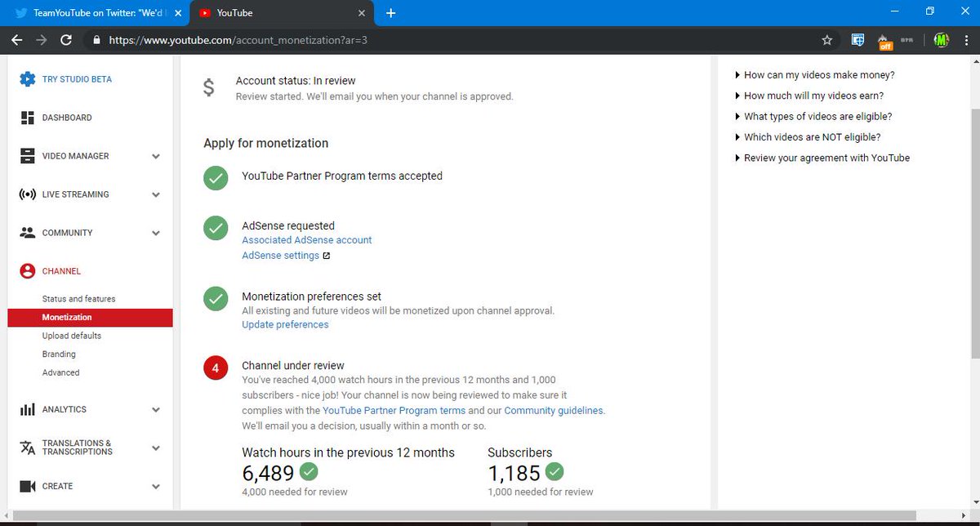Screen dimensions: 980x526
Task: Expand the Live Streaming section
Action: pos(156,194)
